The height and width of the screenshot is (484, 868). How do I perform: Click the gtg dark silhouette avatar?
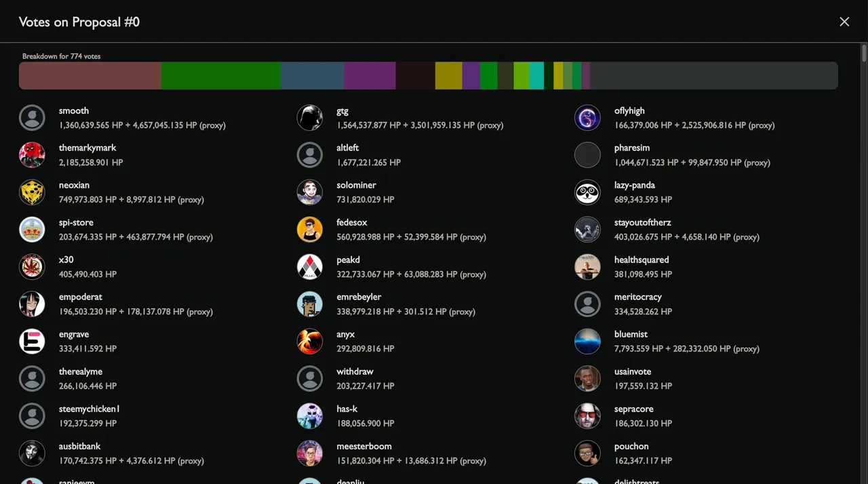310,118
